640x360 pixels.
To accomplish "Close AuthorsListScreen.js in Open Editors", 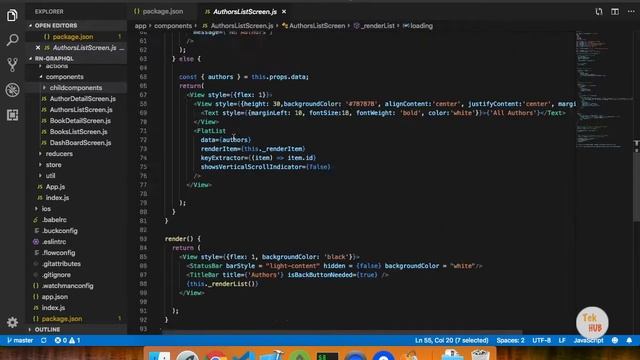I will click(x=38, y=48).
